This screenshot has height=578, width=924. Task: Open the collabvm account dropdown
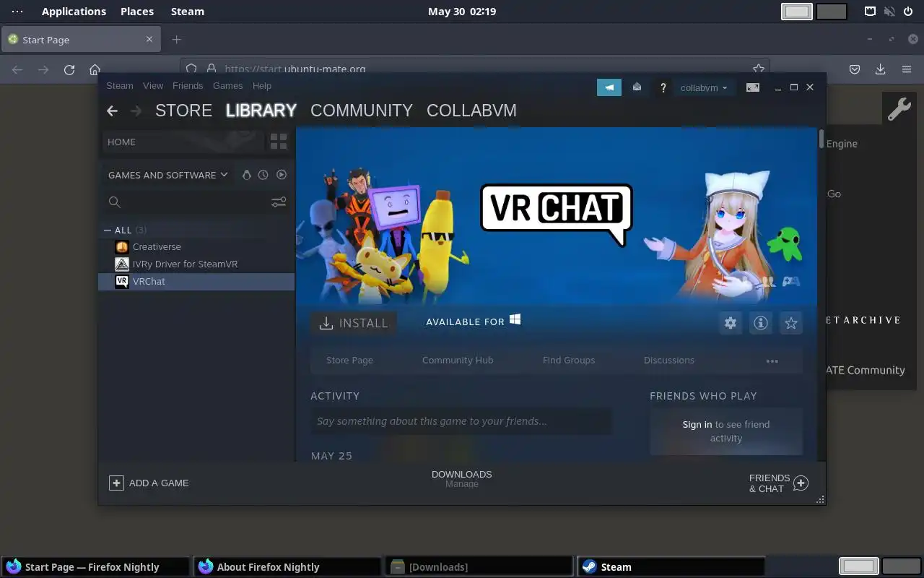(x=704, y=87)
